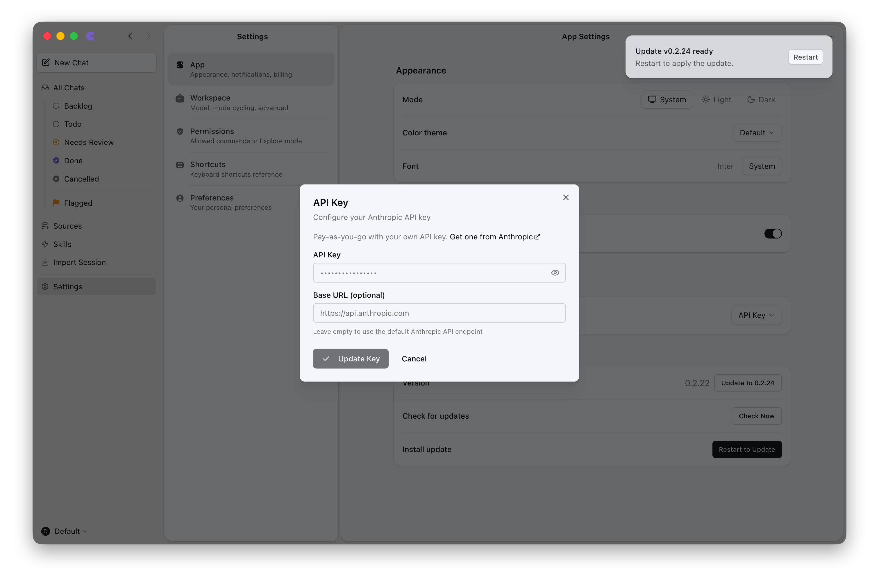Image resolution: width=879 pixels, height=588 pixels.
Task: Click the New Chat compose icon
Action: tap(46, 63)
